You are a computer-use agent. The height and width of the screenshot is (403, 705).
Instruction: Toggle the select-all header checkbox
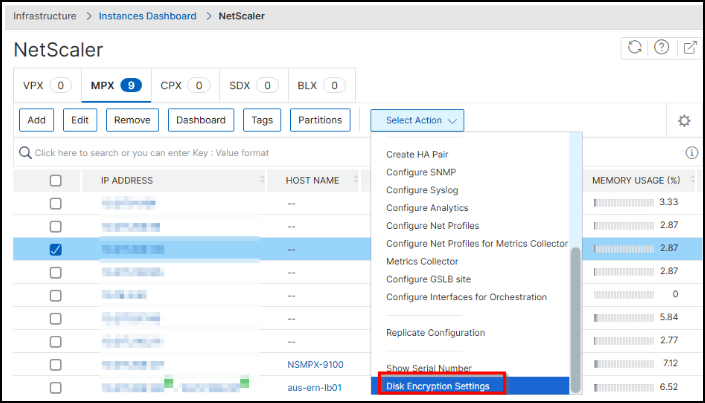[x=56, y=181]
